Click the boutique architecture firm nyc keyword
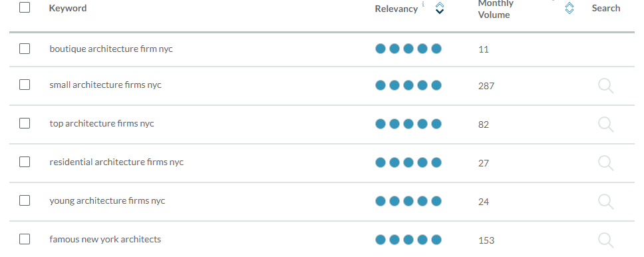644x257 pixels. (111, 49)
